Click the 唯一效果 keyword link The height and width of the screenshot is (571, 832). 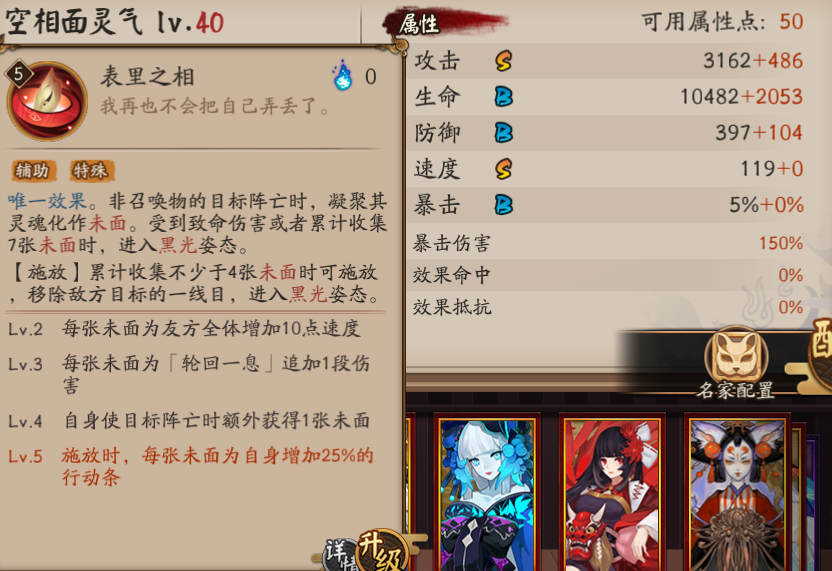click(x=47, y=201)
